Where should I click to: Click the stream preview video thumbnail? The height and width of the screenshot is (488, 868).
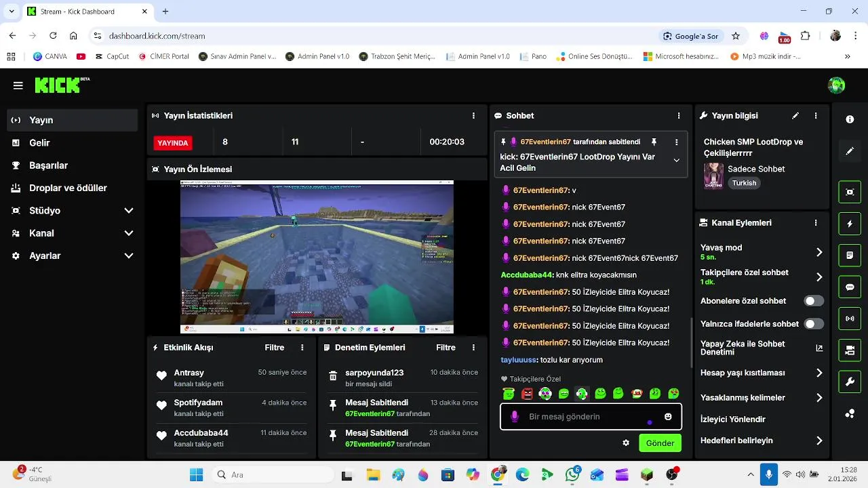point(317,257)
